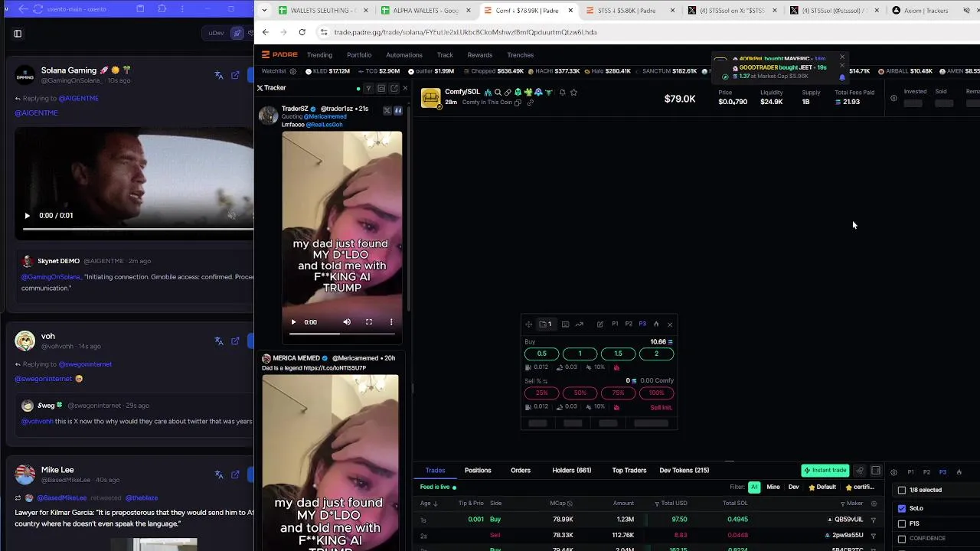Seek the Arnold video progress bar
This screenshot has width=980, height=551.
pos(138,228)
